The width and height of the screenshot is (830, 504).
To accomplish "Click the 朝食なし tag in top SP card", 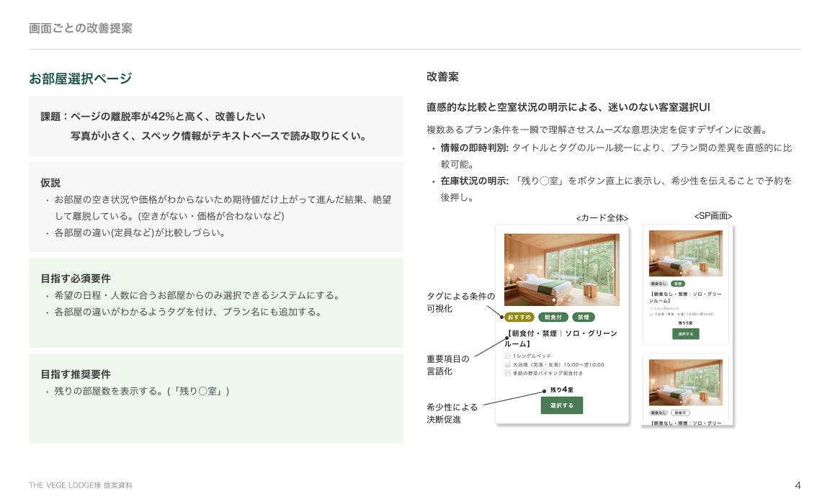I will pyautogui.click(x=659, y=284).
